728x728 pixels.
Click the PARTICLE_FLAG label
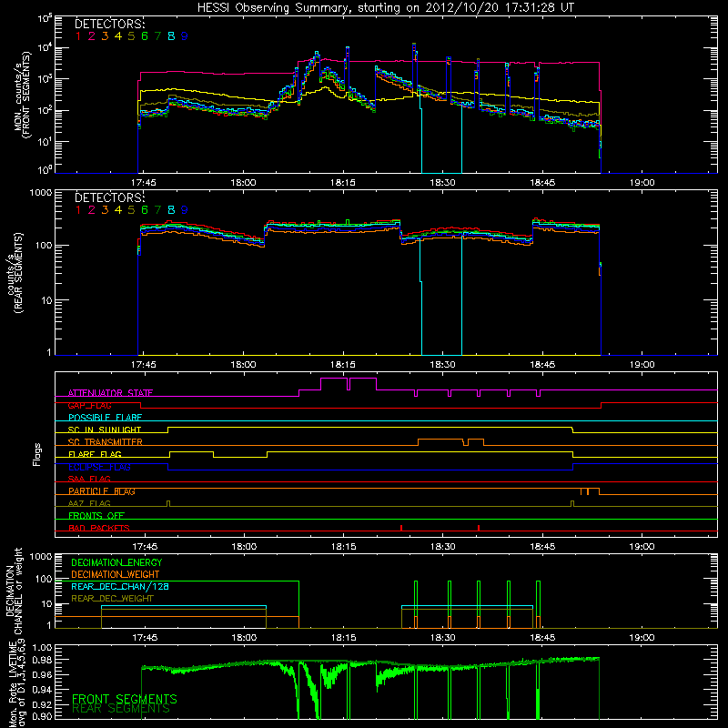(x=102, y=491)
